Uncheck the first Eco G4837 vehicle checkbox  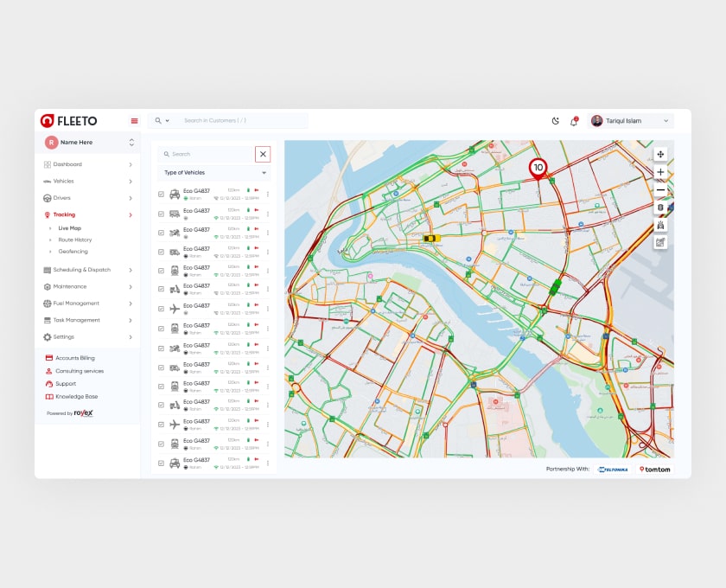tap(161, 195)
